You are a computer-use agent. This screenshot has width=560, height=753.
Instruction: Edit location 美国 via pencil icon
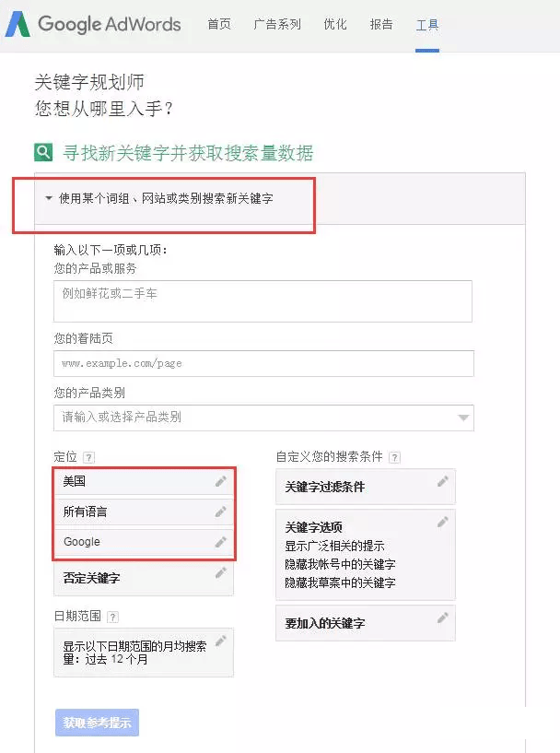(x=221, y=481)
